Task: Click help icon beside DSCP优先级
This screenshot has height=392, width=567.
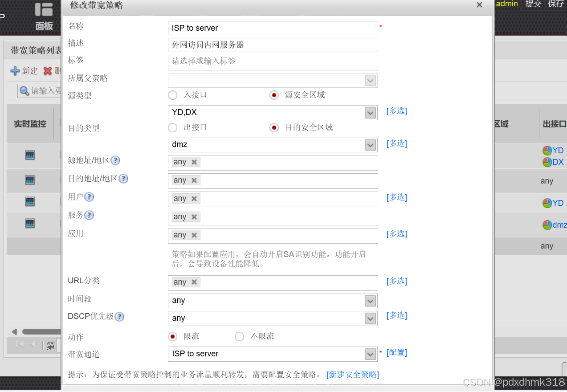Action: [119, 317]
